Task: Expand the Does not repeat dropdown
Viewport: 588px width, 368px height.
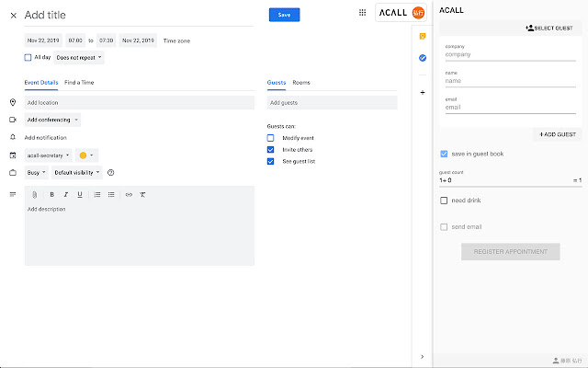Action: tap(79, 57)
